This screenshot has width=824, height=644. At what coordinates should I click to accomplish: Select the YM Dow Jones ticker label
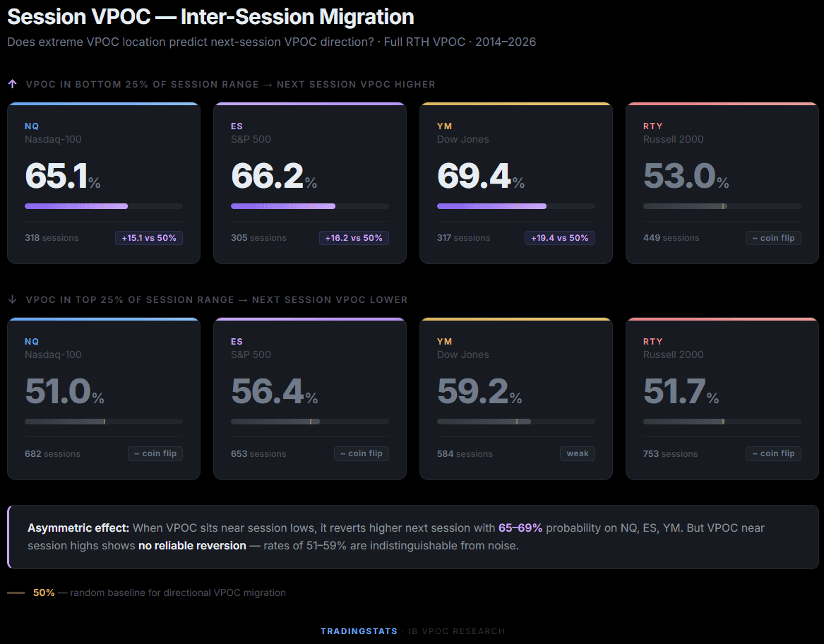(443, 126)
